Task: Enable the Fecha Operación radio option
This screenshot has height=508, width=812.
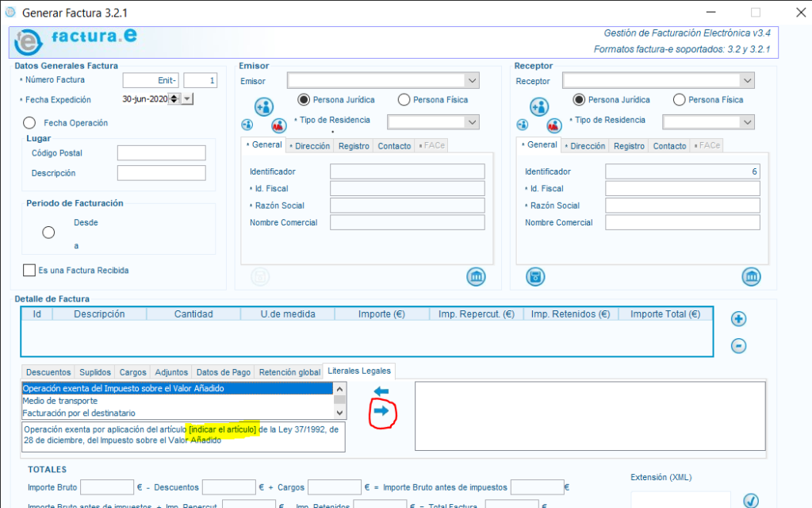Action: pyautogui.click(x=29, y=123)
